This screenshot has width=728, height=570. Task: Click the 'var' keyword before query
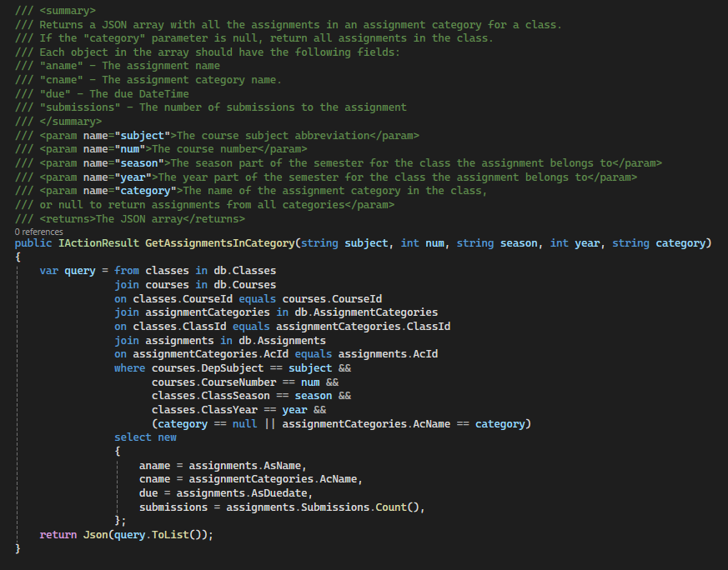[x=48, y=271]
